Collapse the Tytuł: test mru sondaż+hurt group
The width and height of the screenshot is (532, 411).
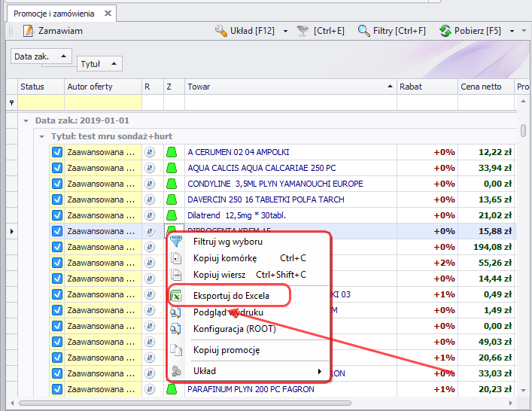click(x=42, y=136)
